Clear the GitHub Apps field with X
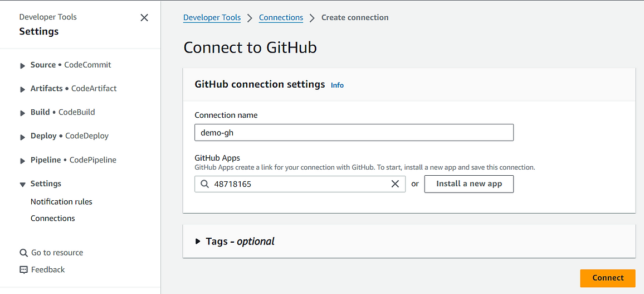This screenshot has width=644, height=294. pyautogui.click(x=395, y=184)
